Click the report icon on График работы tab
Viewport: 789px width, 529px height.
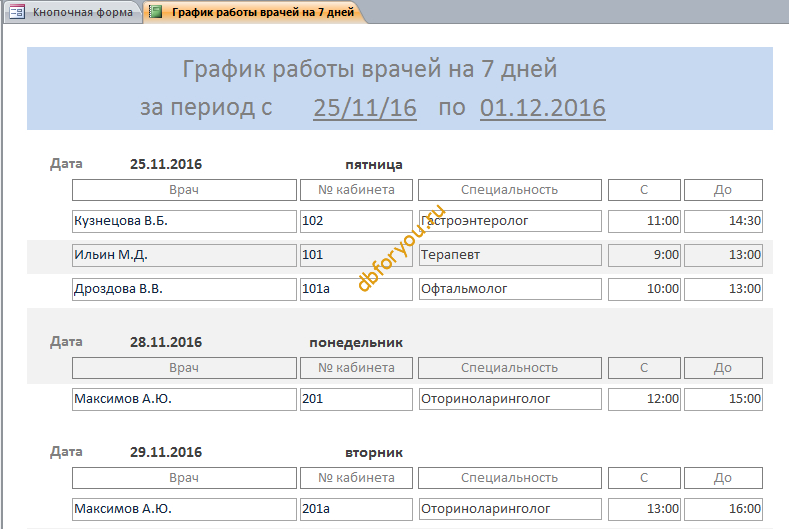156,12
